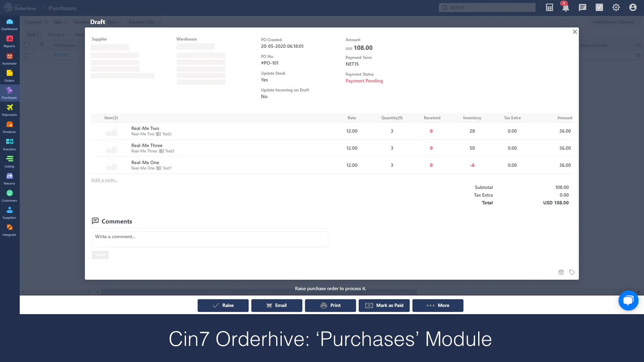Open the Automate sidebar icon
This screenshot has height=362, width=644.
9,59
